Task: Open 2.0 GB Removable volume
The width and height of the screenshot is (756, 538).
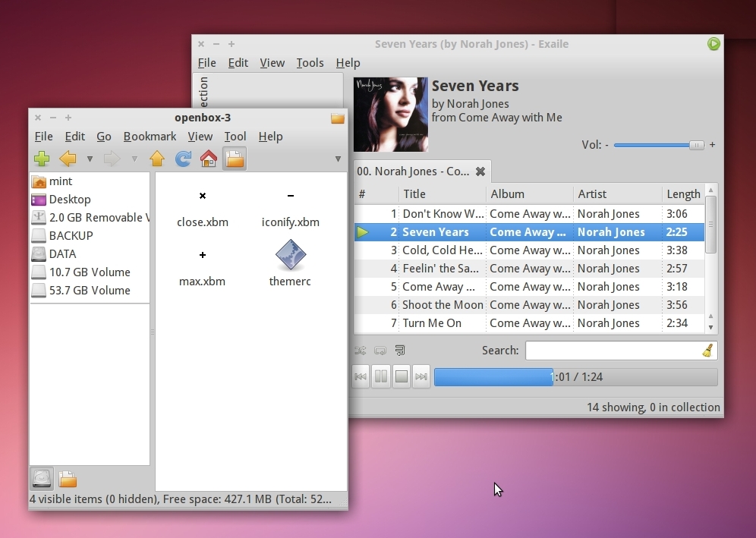Action: (x=90, y=218)
